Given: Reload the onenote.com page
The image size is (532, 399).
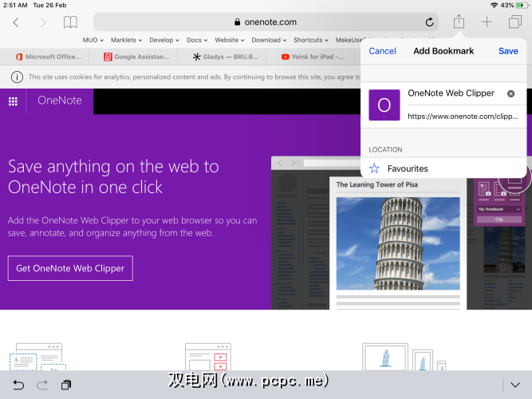Looking at the screenshot, I should click(x=429, y=22).
